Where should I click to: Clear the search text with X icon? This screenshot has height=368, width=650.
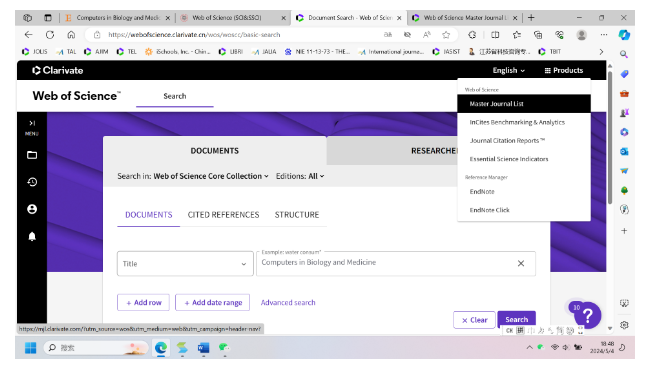tap(521, 263)
